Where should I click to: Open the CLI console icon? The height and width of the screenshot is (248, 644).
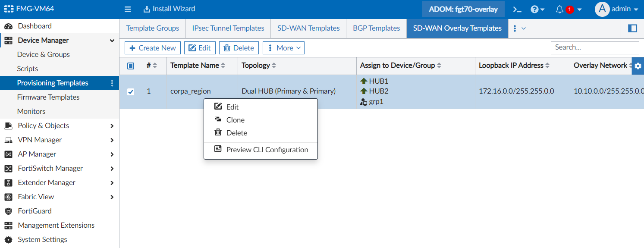[x=517, y=9]
